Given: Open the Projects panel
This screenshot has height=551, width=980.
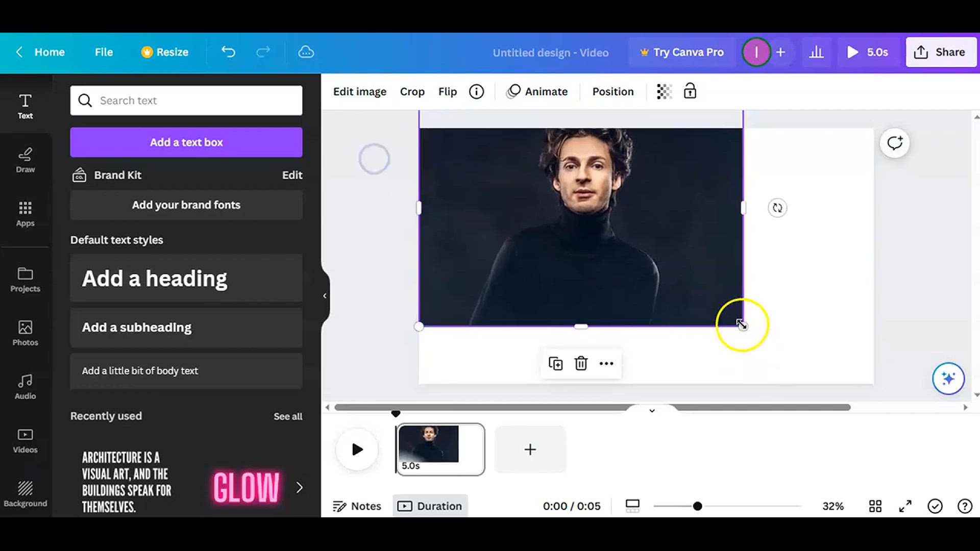Looking at the screenshot, I should tap(25, 280).
